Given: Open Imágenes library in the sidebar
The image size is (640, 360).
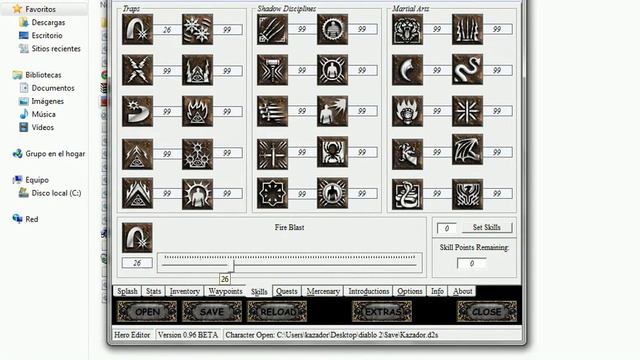Looking at the screenshot, I should (47, 101).
